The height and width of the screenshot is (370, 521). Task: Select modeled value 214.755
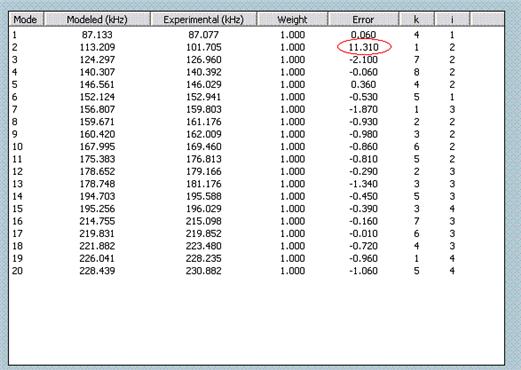coord(97,221)
